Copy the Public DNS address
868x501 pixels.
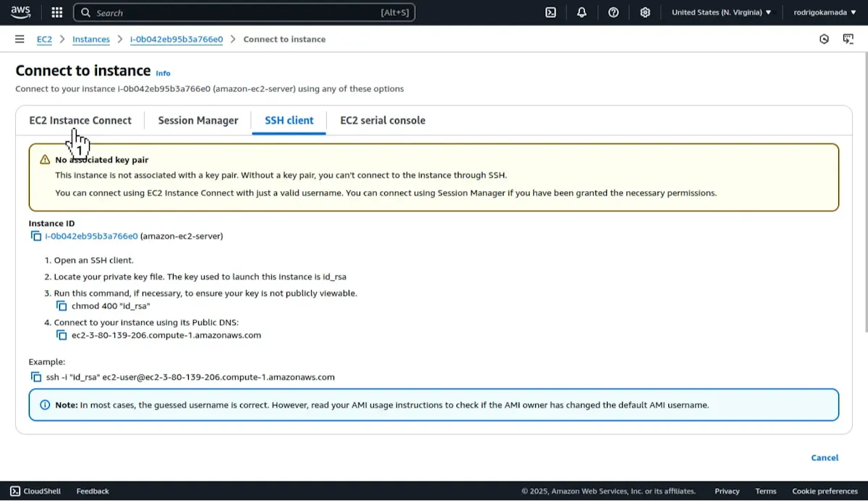point(62,335)
